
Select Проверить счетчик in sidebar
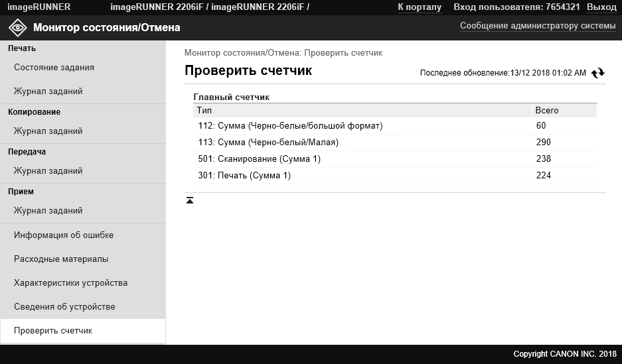[x=52, y=331]
